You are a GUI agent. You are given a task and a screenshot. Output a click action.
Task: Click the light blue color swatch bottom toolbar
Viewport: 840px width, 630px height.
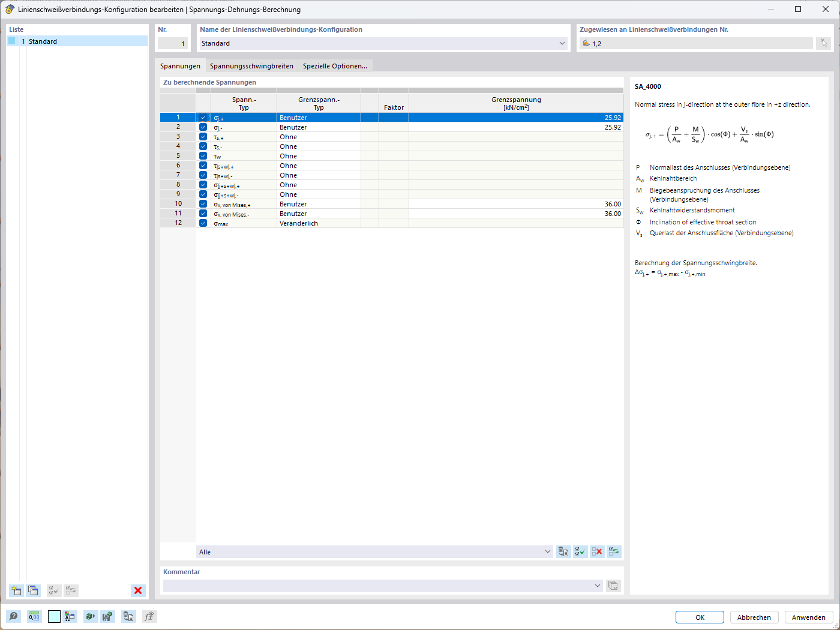pyautogui.click(x=54, y=616)
